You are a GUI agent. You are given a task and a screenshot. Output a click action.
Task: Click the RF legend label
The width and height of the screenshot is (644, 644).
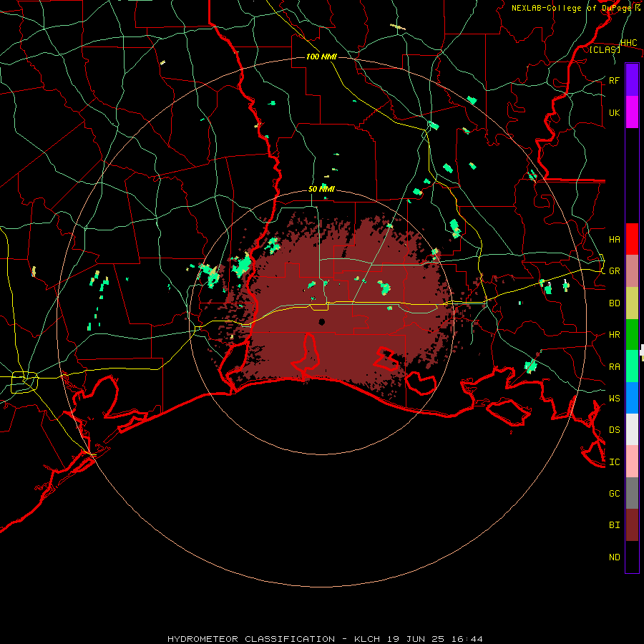pyautogui.click(x=614, y=80)
